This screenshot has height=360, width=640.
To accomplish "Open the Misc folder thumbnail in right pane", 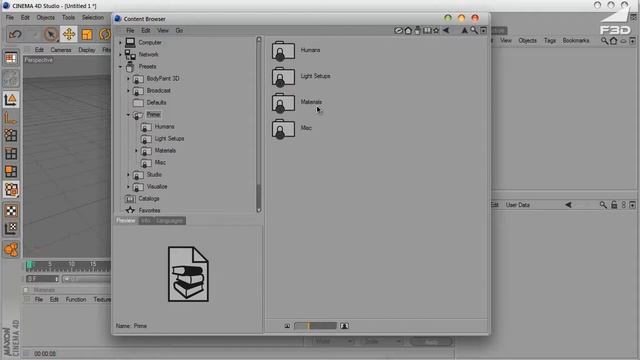I will tap(283, 129).
